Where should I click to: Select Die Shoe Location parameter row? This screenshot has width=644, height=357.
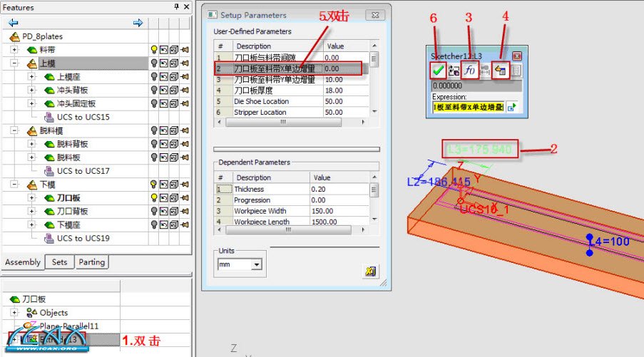click(x=291, y=101)
